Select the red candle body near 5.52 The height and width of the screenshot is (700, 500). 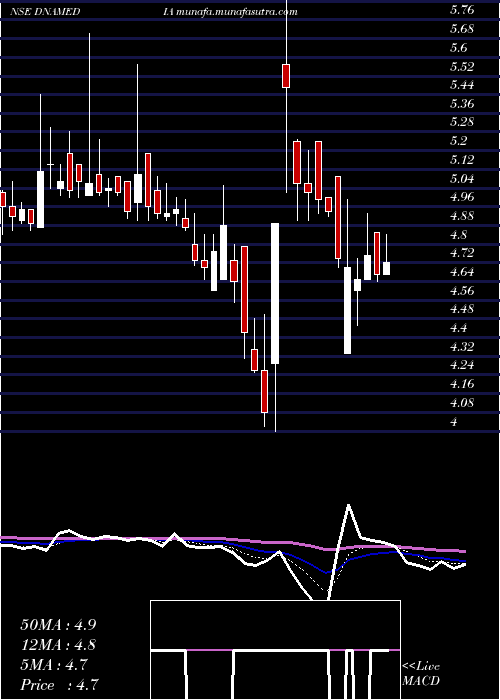pos(286,76)
